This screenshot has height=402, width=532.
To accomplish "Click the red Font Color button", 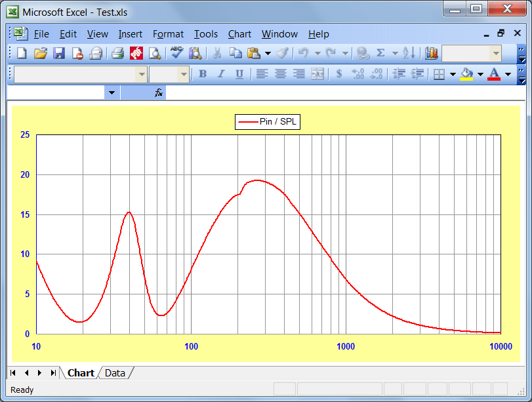I will point(494,73).
